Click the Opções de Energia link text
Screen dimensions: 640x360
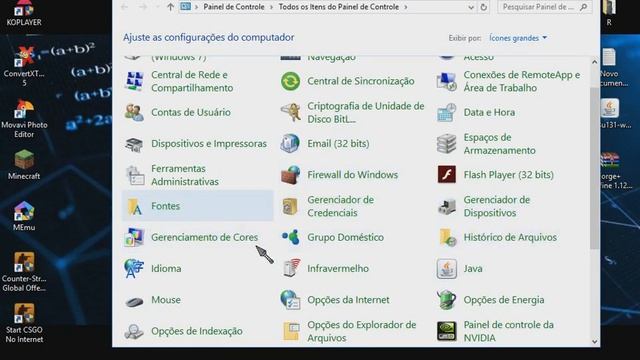(x=504, y=300)
